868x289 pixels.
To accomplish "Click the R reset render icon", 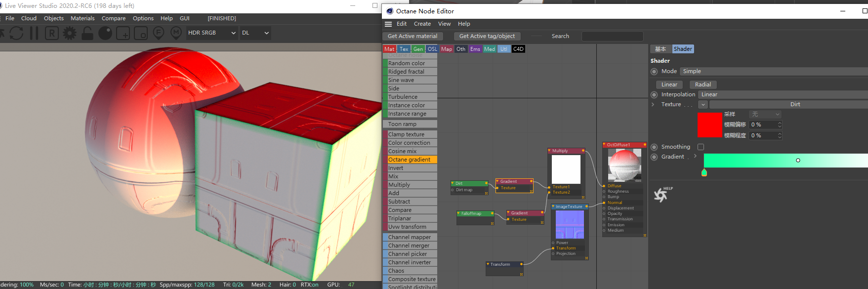I will point(52,33).
